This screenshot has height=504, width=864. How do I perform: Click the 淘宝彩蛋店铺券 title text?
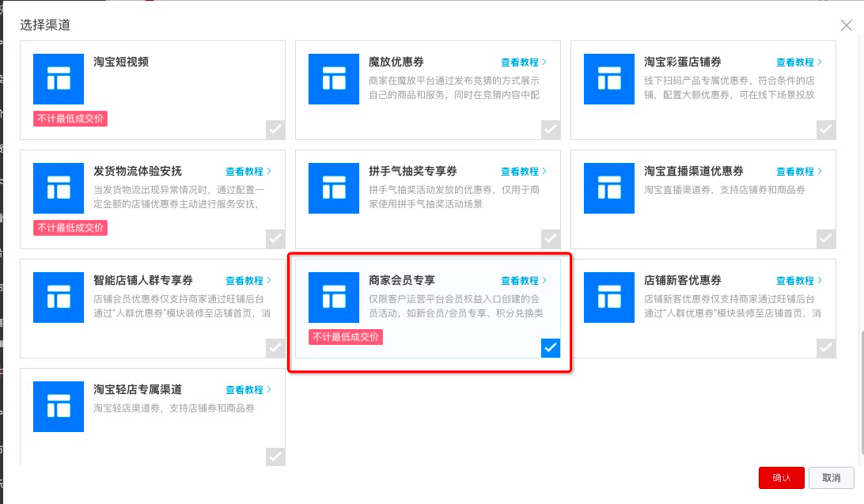tap(683, 62)
